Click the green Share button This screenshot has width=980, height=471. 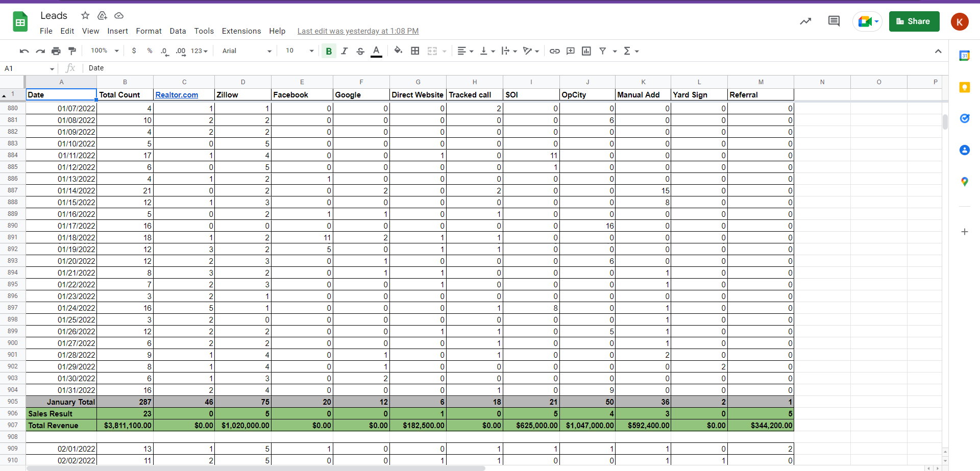click(x=914, y=21)
